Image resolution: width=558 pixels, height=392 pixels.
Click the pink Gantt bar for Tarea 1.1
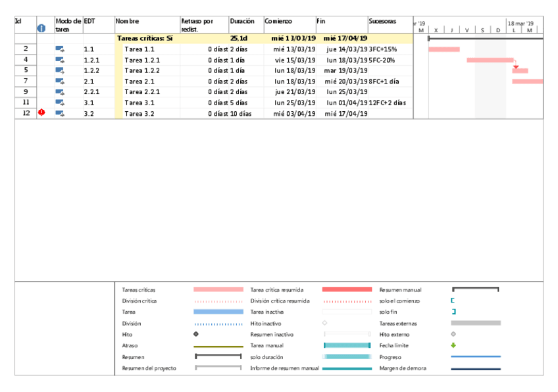[444, 49]
